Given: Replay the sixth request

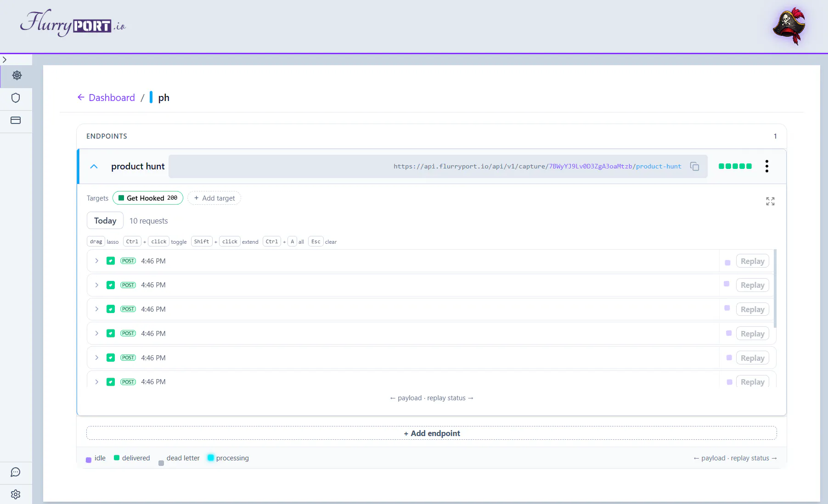Looking at the screenshot, I should point(752,382).
